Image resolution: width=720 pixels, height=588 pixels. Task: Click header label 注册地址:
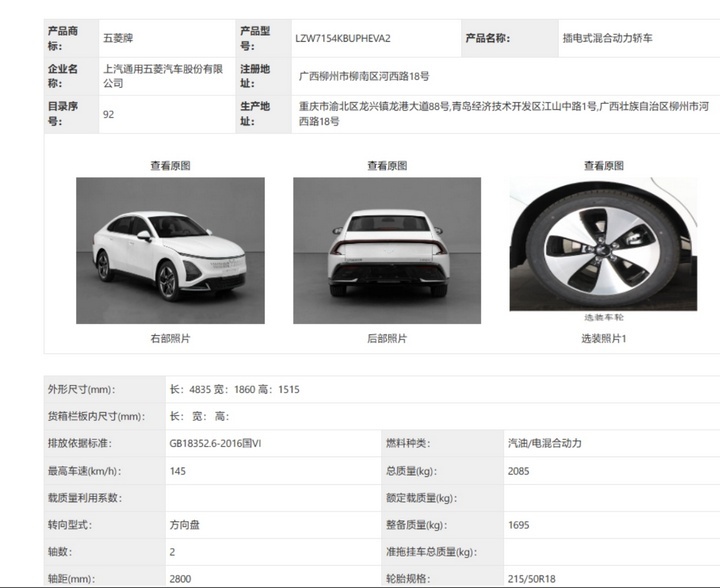pos(255,76)
